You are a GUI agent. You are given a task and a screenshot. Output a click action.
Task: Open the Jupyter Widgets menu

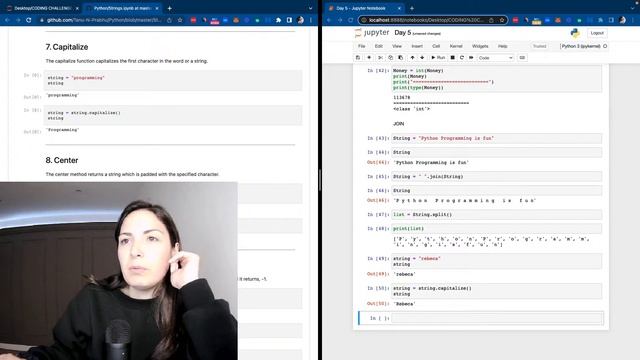click(480, 46)
